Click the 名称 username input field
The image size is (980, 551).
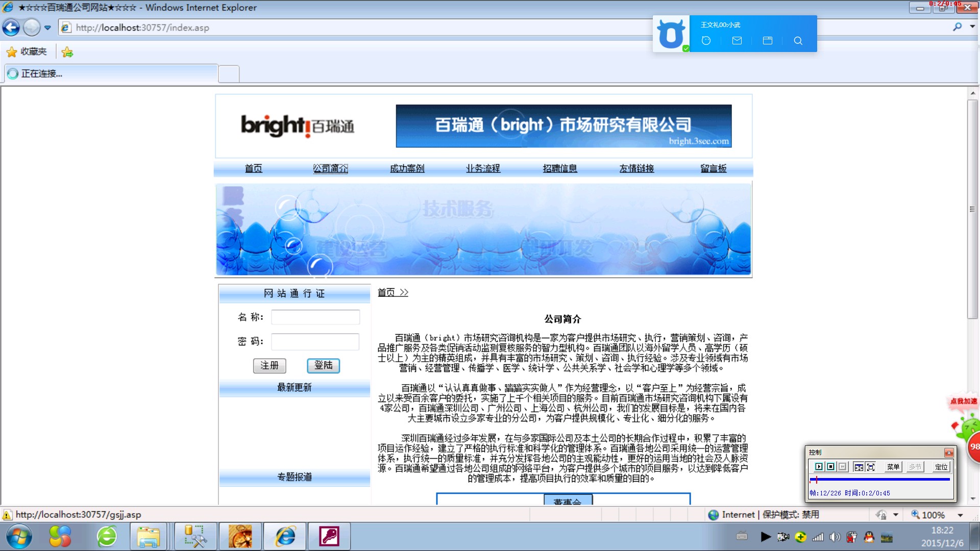click(x=315, y=317)
